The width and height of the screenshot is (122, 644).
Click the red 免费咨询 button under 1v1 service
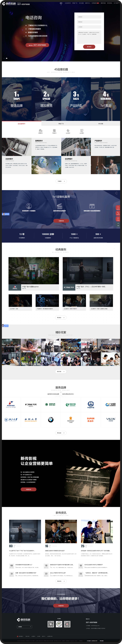(x=61, y=221)
